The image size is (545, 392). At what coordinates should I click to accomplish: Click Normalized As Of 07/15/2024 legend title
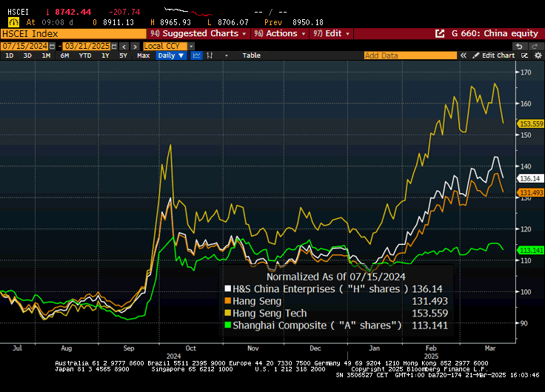click(335, 277)
